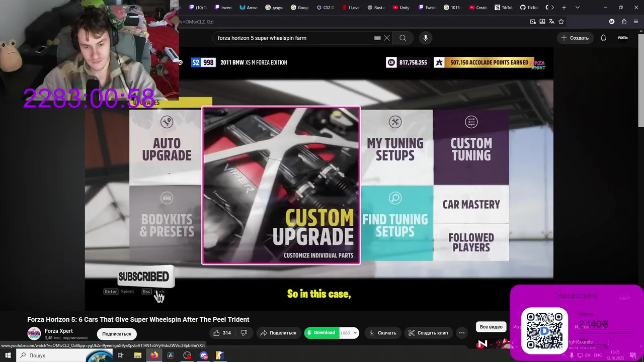The height and width of the screenshot is (362, 644).
Task: Open the tab list dropdown chevron
Action: pos(577,8)
